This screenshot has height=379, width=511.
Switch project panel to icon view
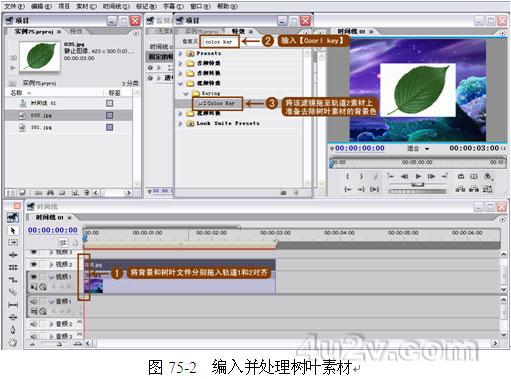(22, 192)
